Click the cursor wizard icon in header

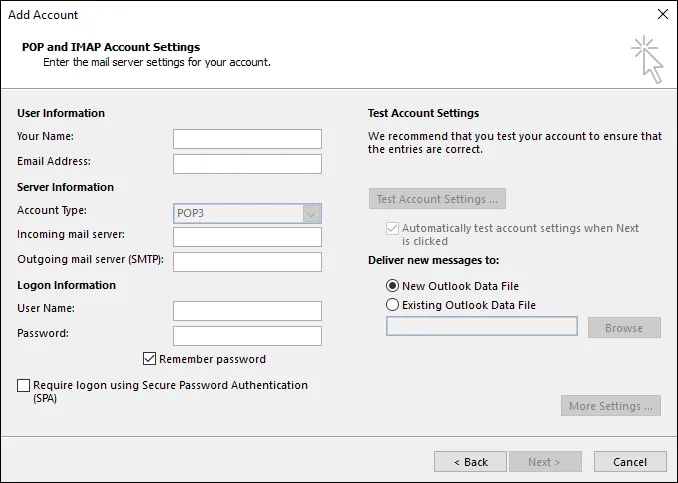pyautogui.click(x=647, y=59)
